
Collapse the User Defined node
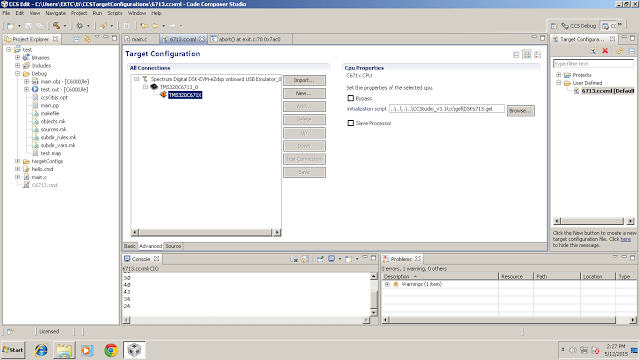[x=558, y=82]
